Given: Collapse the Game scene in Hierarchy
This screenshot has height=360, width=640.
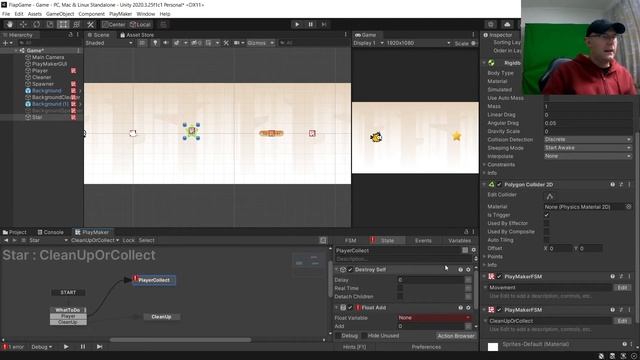Looking at the screenshot, I should [x=16, y=51].
